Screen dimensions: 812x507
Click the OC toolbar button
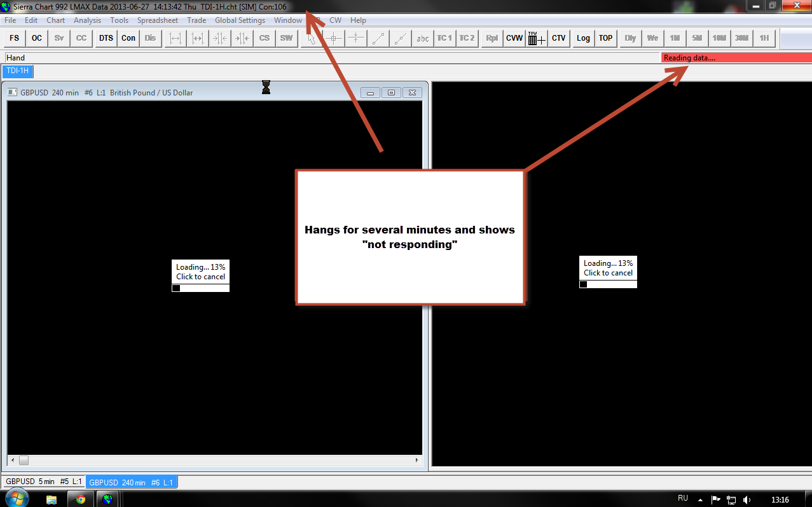pyautogui.click(x=37, y=38)
